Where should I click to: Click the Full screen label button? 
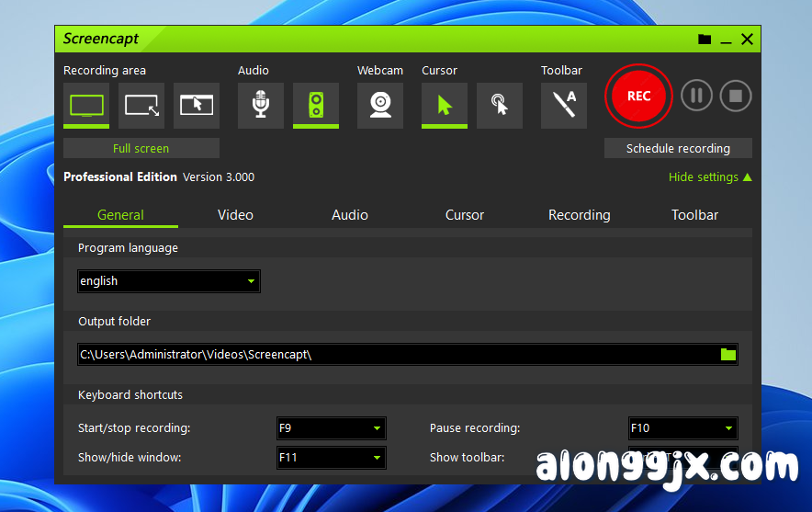[141, 148]
